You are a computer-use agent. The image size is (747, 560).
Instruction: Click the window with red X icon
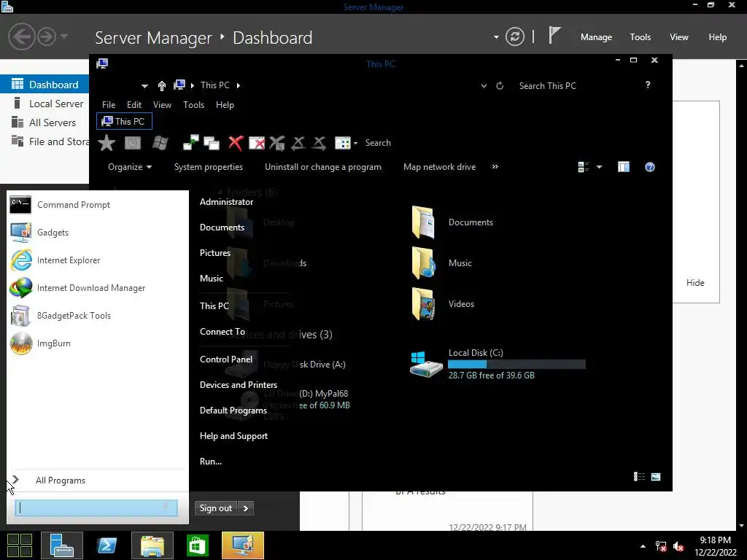(x=257, y=143)
